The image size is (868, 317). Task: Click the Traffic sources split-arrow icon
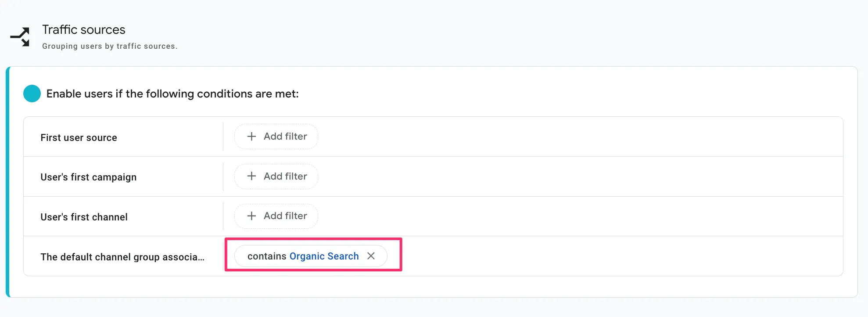click(20, 37)
